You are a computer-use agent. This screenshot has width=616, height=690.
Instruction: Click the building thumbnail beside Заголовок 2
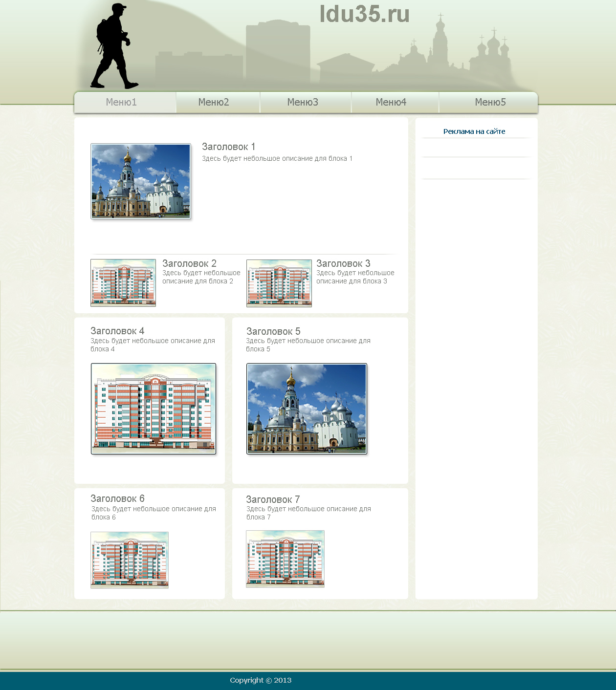tap(123, 283)
